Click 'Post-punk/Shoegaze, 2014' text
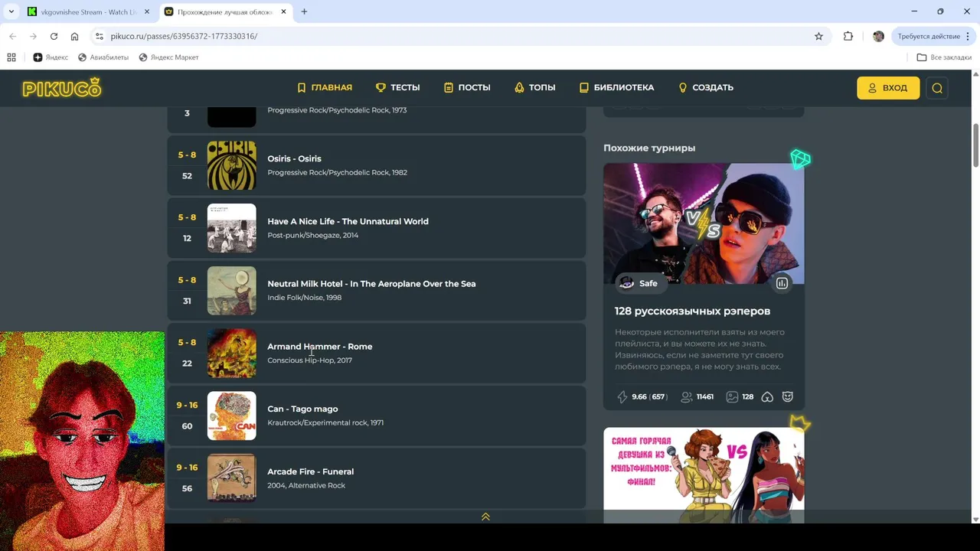The image size is (980, 551). pyautogui.click(x=312, y=235)
